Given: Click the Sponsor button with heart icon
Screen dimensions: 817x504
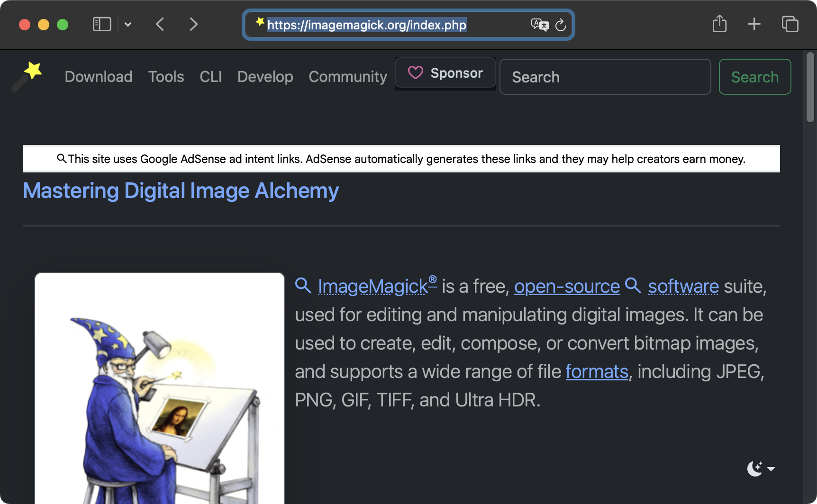Looking at the screenshot, I should (x=445, y=73).
